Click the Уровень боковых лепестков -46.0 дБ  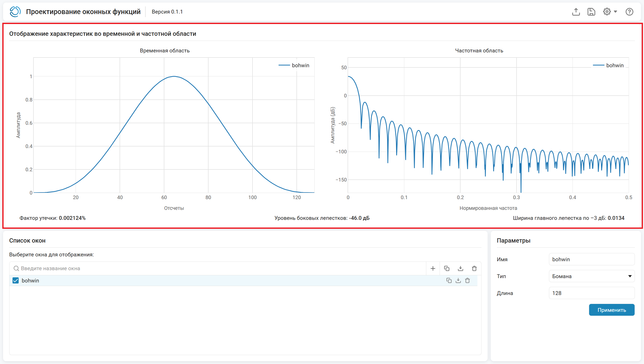(x=322, y=218)
